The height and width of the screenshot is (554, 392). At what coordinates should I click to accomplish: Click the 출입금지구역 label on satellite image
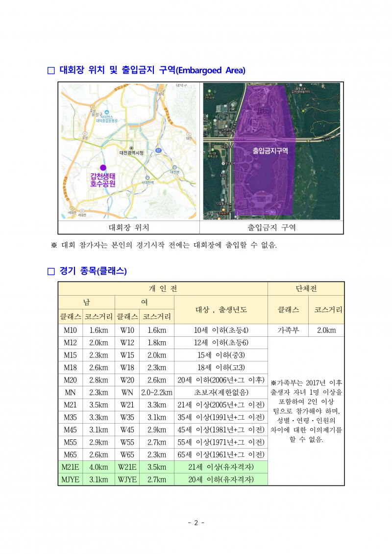tap(270, 151)
